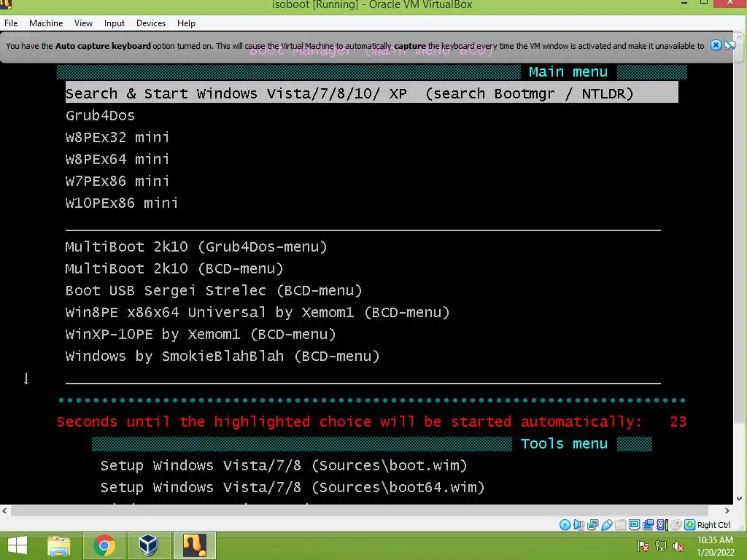The height and width of the screenshot is (560, 747).
Task: Click the optical disk indicator in the VM status bar
Action: 565,525
